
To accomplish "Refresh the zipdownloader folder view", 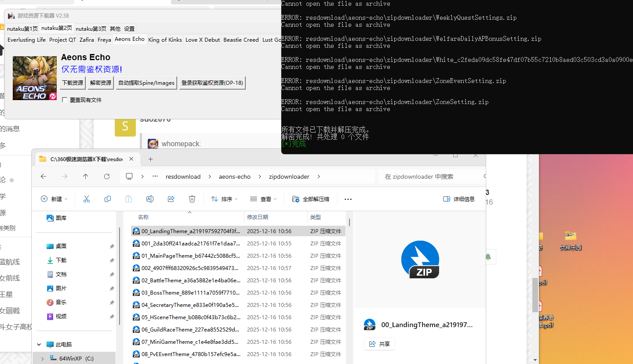I will [x=107, y=177].
